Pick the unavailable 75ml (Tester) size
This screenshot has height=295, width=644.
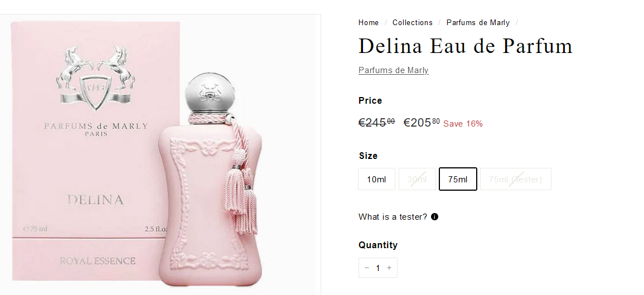coord(515,179)
